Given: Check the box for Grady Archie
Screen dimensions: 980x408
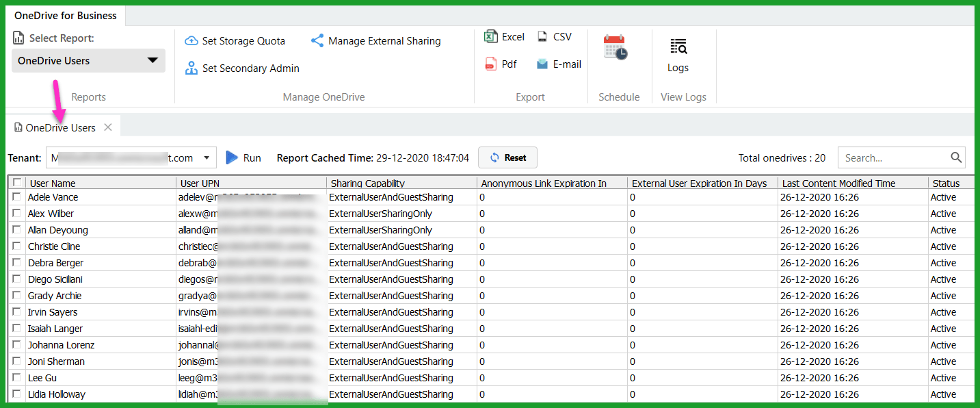Looking at the screenshot, I should (16, 296).
